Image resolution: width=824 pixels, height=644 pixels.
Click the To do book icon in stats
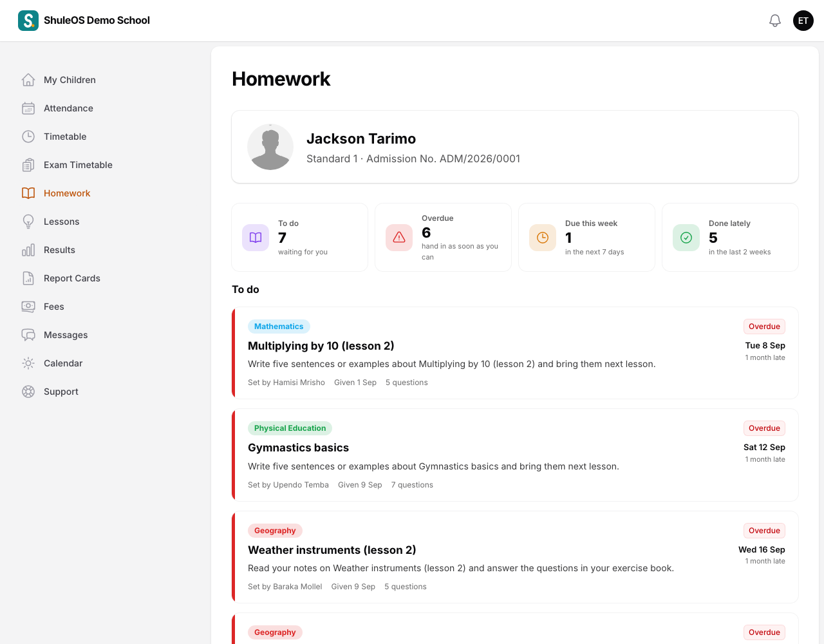[256, 238]
